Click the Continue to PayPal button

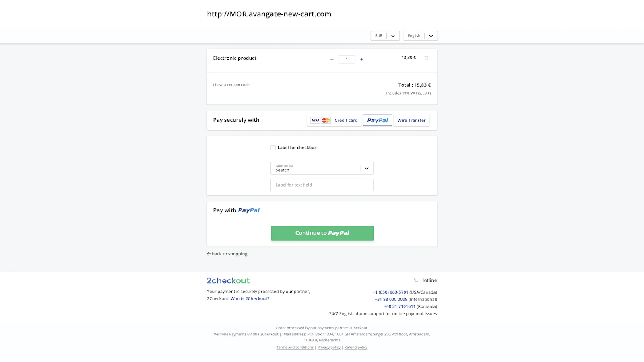pos(322,233)
